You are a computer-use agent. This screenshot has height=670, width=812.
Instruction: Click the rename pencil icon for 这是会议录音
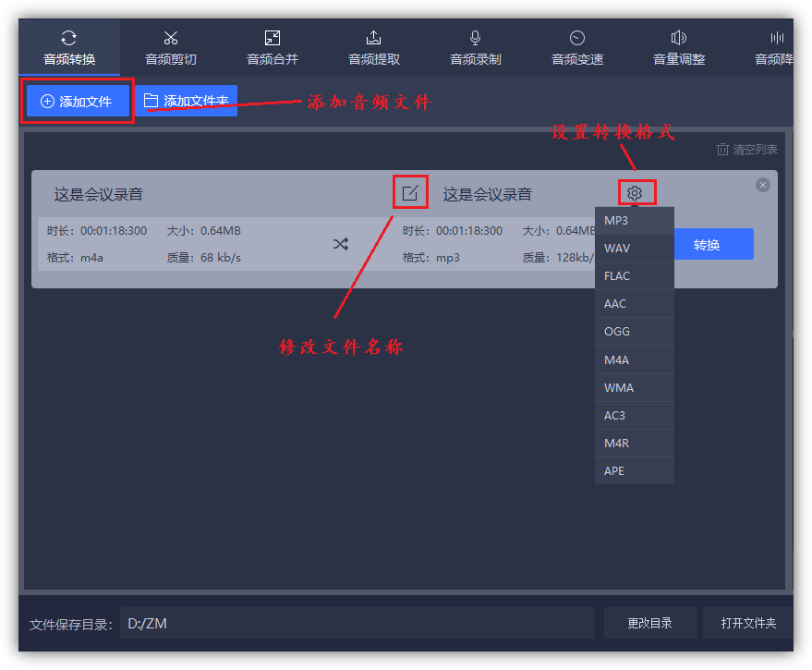point(410,191)
